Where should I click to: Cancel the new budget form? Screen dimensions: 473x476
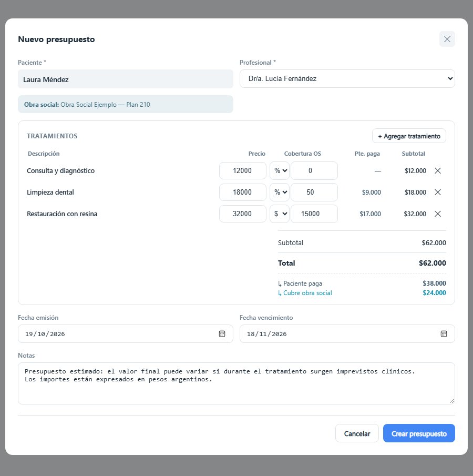tap(357, 433)
